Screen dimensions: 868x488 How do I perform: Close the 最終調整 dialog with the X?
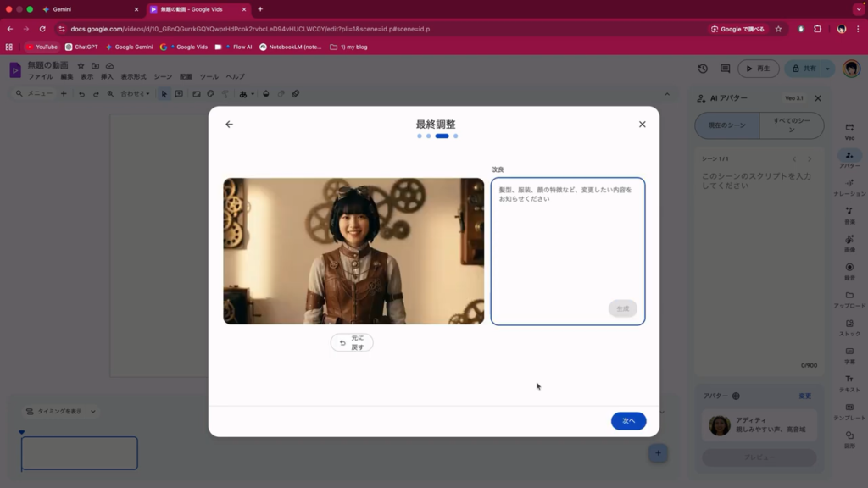click(x=642, y=125)
